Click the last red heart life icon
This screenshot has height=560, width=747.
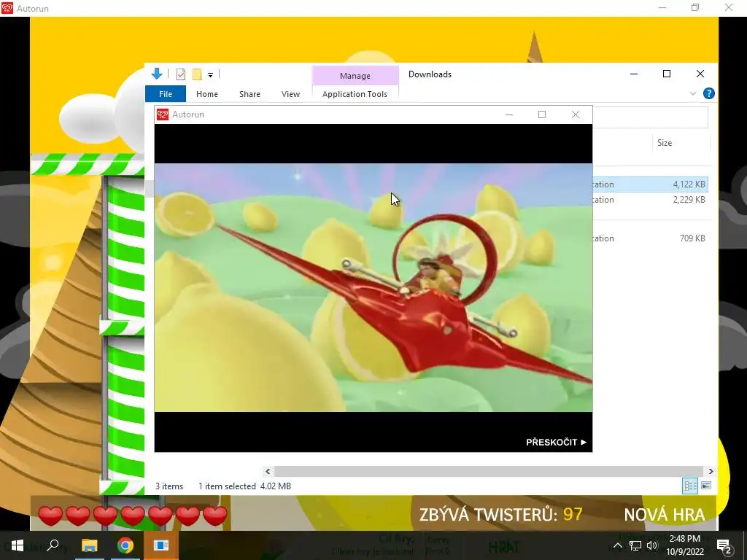(215, 516)
